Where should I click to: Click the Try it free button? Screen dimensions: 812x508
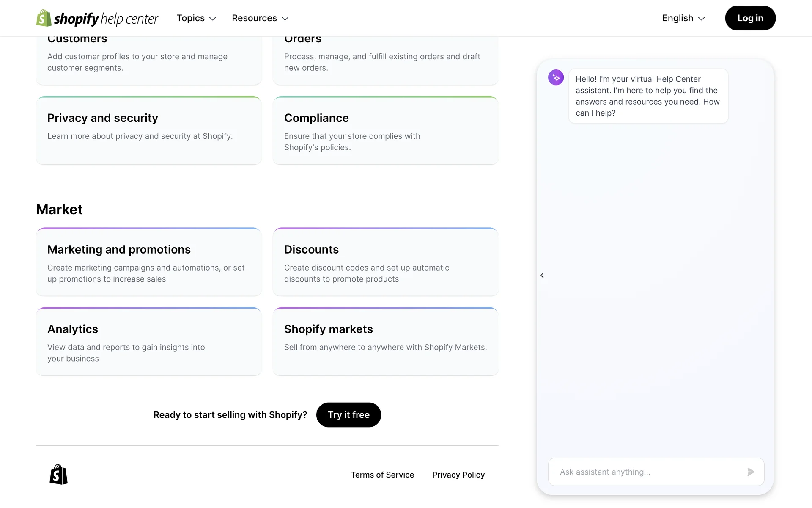coord(348,415)
